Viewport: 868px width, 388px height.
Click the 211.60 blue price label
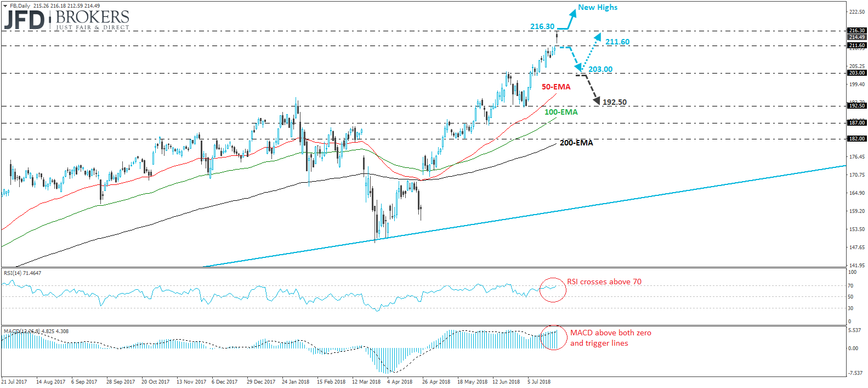pos(617,42)
